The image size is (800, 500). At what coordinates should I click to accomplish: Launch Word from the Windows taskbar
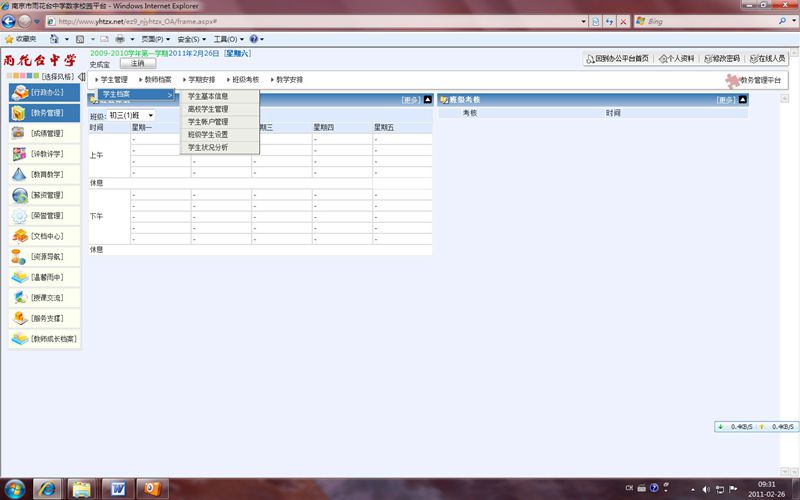coord(117,488)
